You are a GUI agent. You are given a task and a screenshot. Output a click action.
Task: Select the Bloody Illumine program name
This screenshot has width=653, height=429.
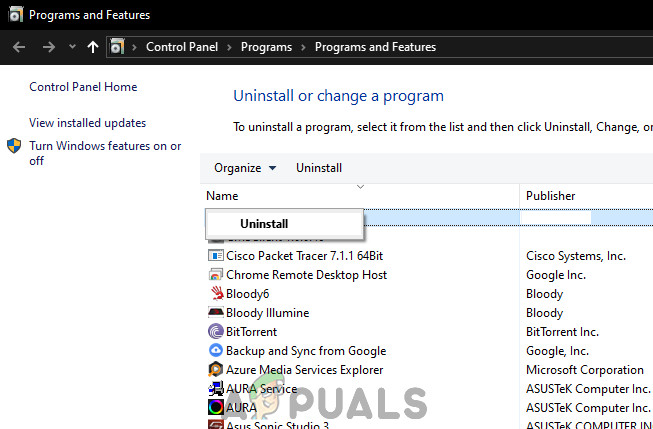(x=267, y=313)
